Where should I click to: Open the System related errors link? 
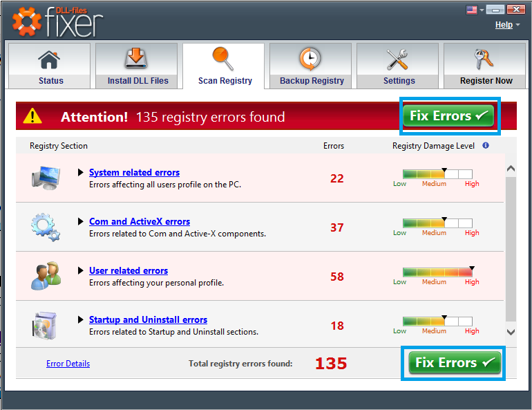click(x=134, y=172)
